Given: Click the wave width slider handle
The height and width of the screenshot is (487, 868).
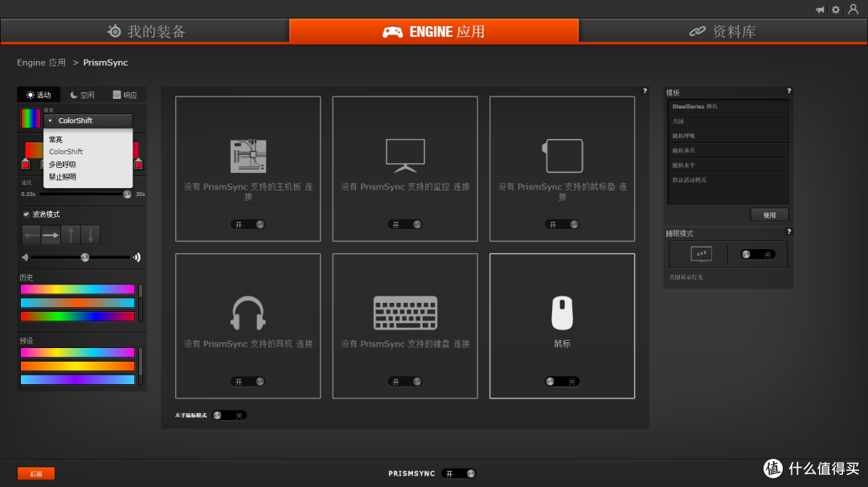Looking at the screenshot, I should pos(84,257).
